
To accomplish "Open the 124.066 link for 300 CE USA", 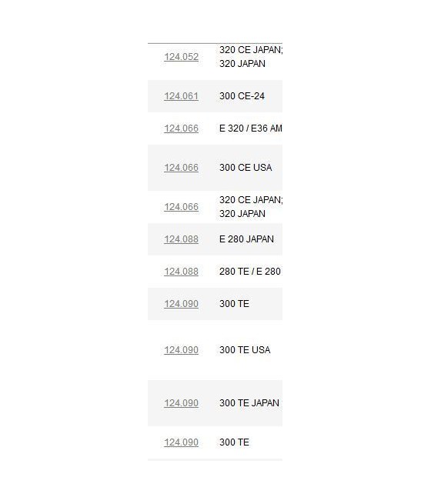I will (x=182, y=168).
